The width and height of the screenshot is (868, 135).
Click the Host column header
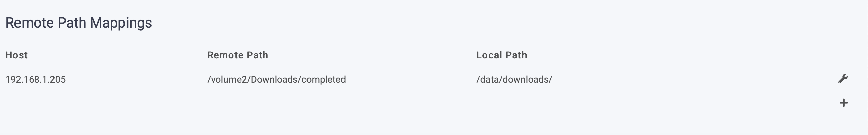tap(16, 55)
